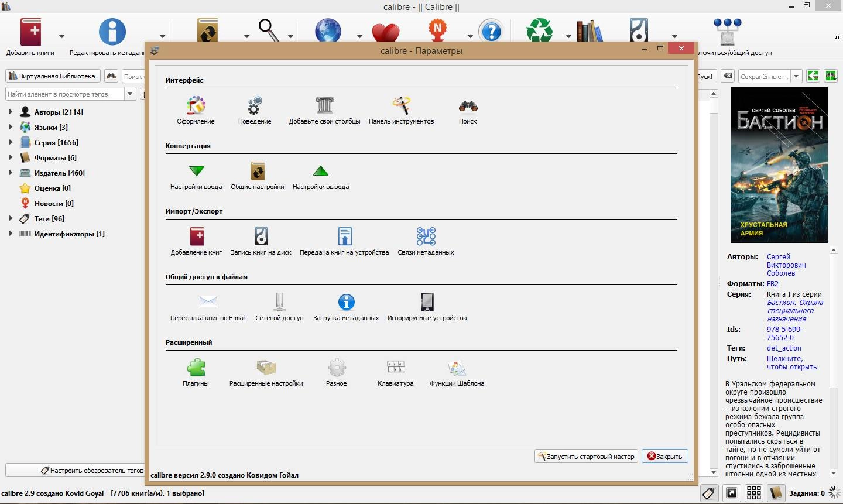
Task: Open Связи метаданных settings
Action: coord(426,242)
